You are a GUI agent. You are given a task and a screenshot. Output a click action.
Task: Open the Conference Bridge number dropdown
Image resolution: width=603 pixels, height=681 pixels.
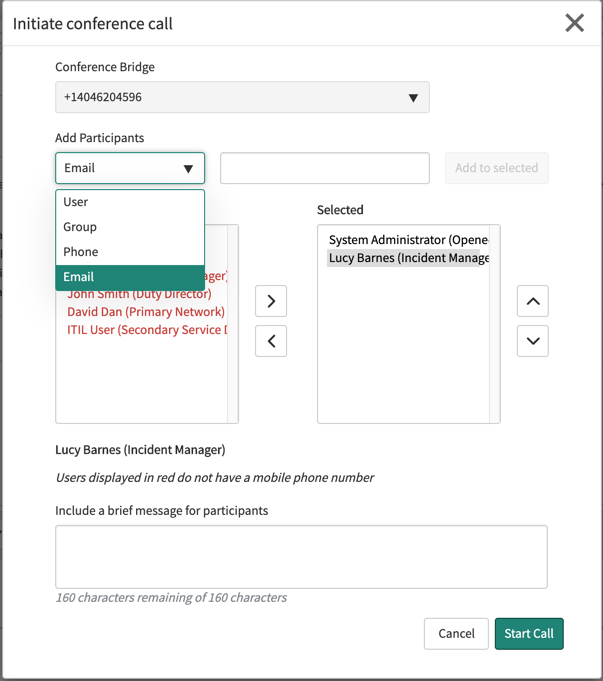(x=242, y=97)
